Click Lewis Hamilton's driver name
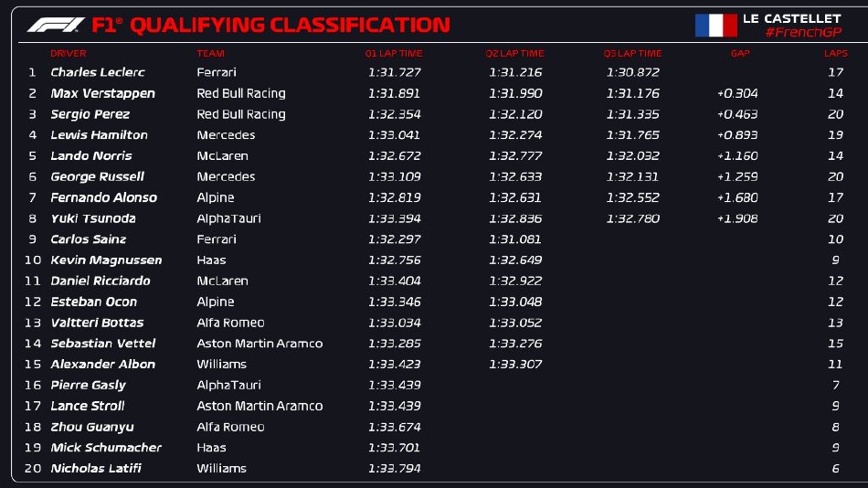This screenshot has height=488, width=868. [99, 135]
